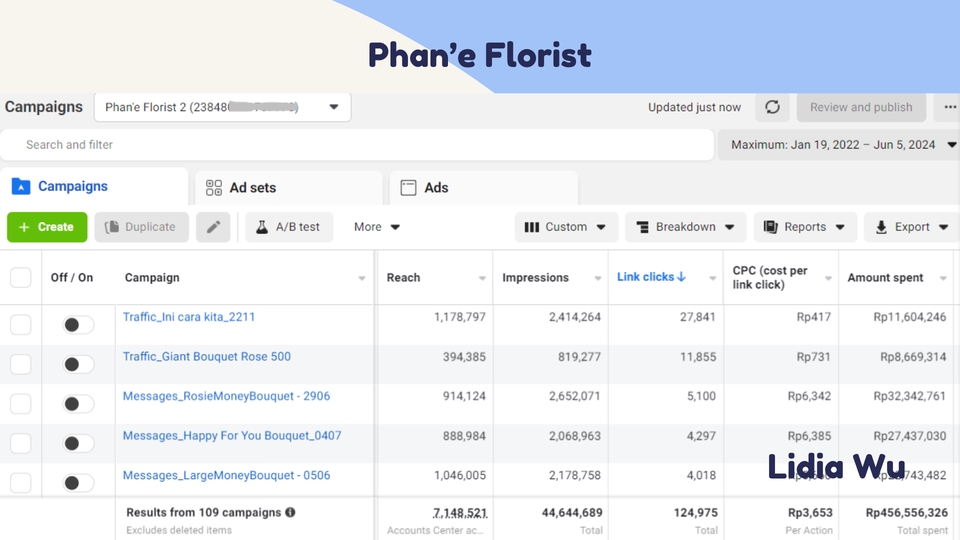This screenshot has width=960, height=540.
Task: Open Messages_LargeMoneyBouquet - 0506 campaign link
Action: 227,475
